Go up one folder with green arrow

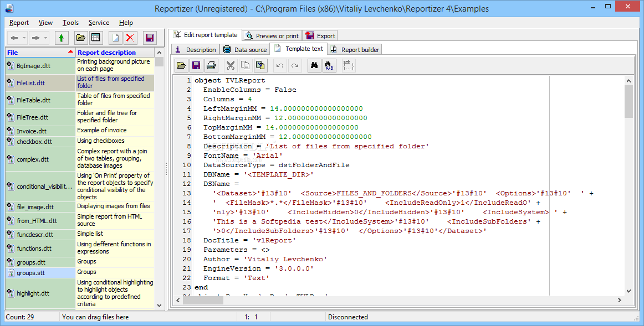(61, 38)
